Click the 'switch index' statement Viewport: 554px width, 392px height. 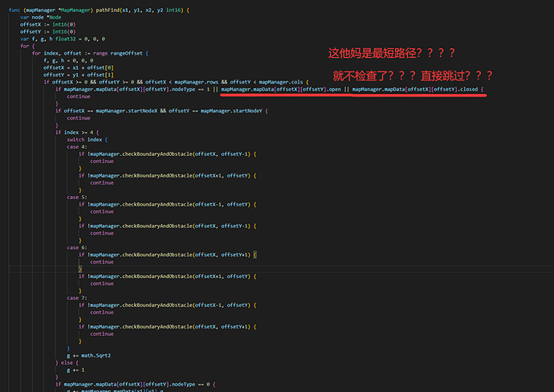click(x=84, y=140)
